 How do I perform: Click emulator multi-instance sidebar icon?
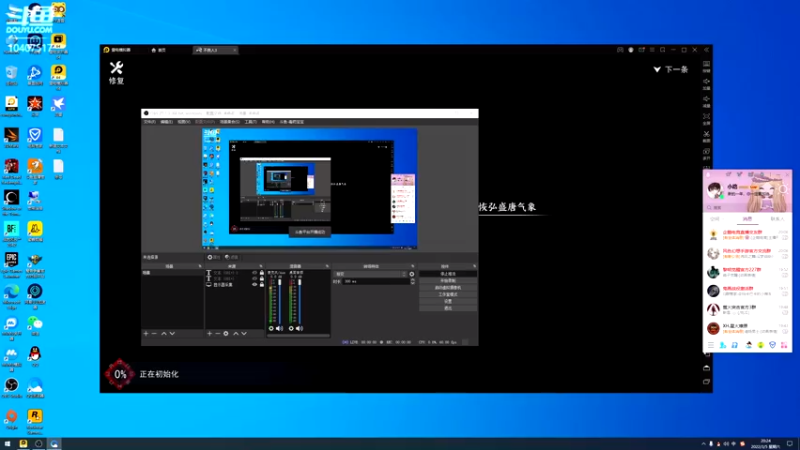tap(706, 152)
